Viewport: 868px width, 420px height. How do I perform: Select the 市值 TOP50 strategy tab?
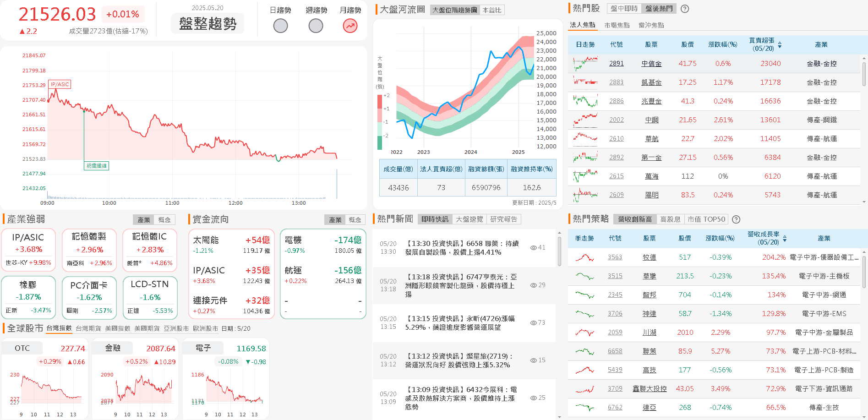[706, 219]
